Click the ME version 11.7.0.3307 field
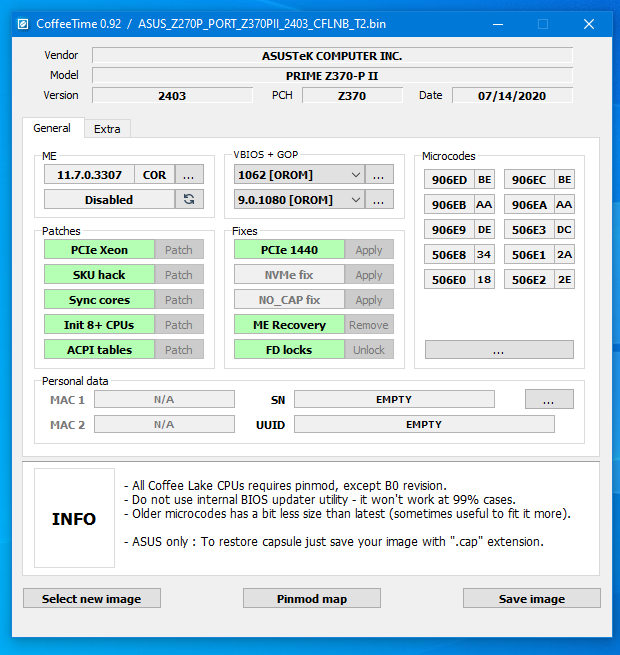 tap(89, 175)
